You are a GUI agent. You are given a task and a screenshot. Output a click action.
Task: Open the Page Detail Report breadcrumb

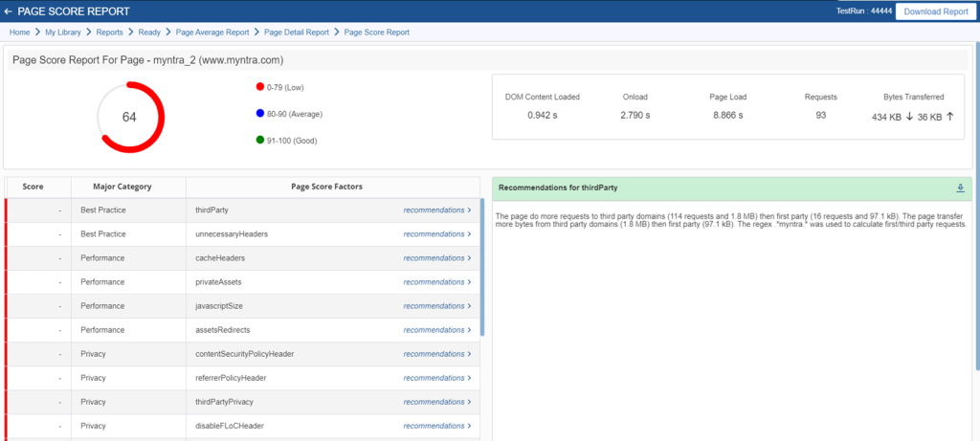coord(297,33)
